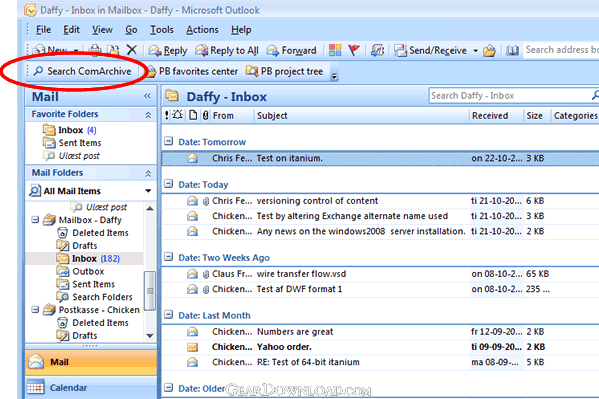The image size is (599, 399).
Task: Open toolbar options arrow after PB project tree
Action: [334, 76]
